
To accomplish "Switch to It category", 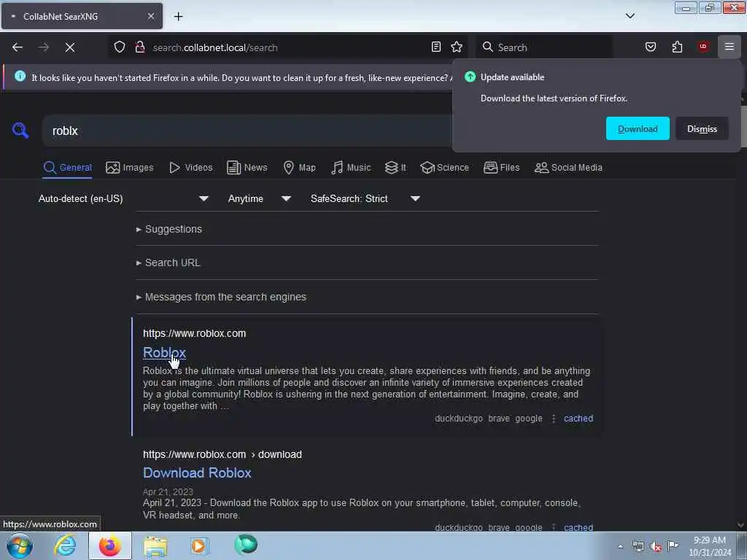I will pos(395,168).
